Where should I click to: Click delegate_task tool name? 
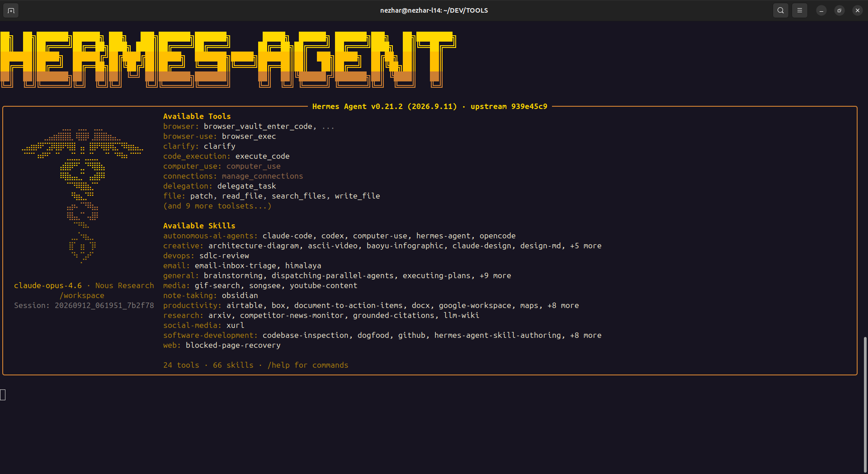click(246, 186)
